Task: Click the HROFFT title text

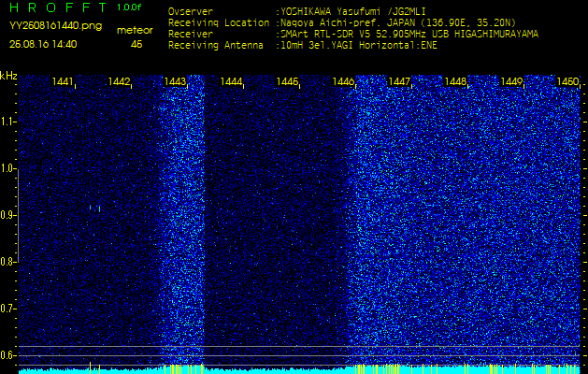Action: click(58, 7)
